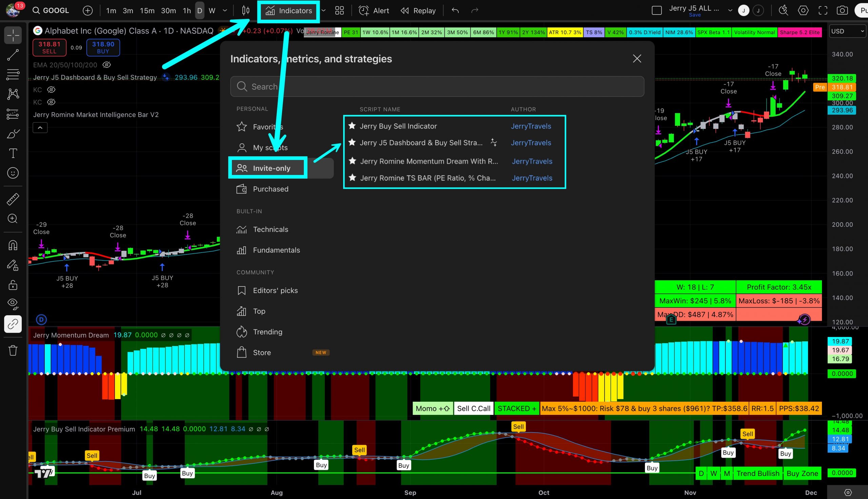Click the Search indicators input field

(437, 86)
